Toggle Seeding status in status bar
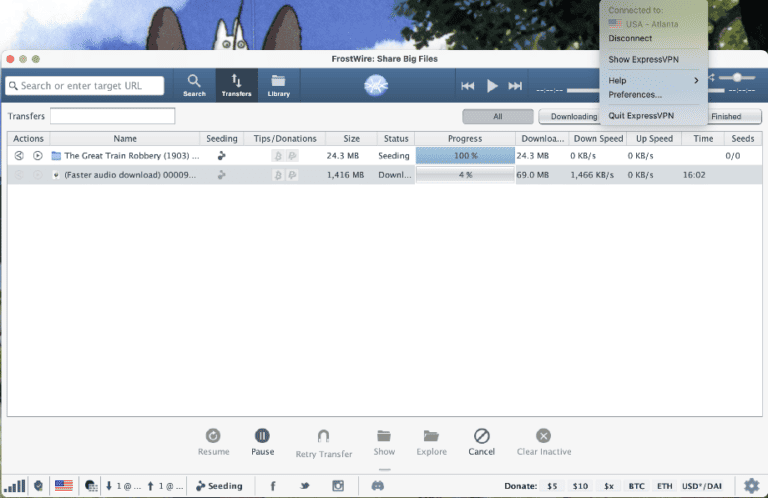 tap(219, 486)
